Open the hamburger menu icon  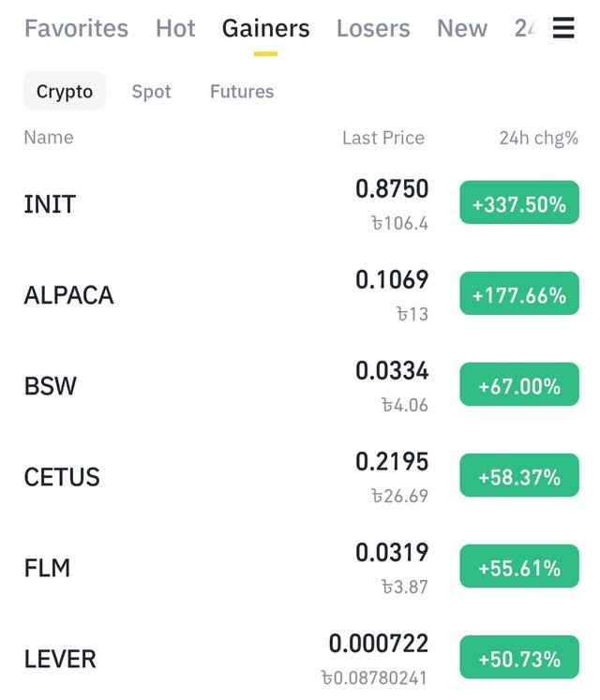click(x=563, y=28)
